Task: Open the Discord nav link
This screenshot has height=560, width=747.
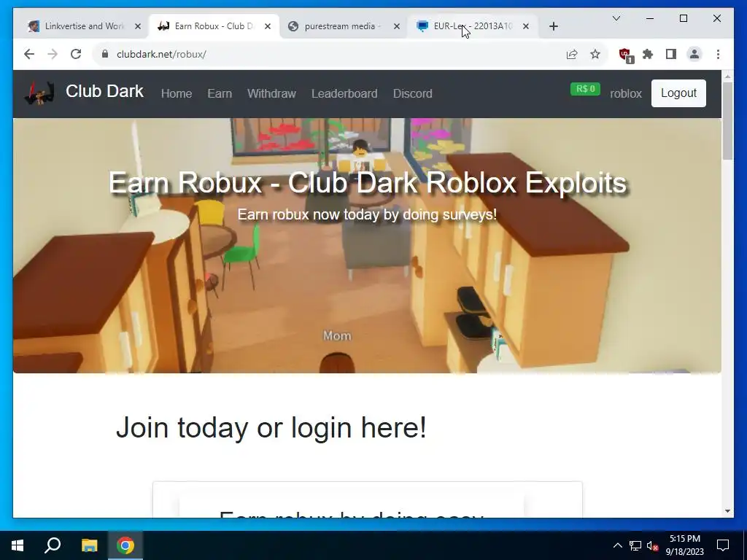Action: coord(413,94)
